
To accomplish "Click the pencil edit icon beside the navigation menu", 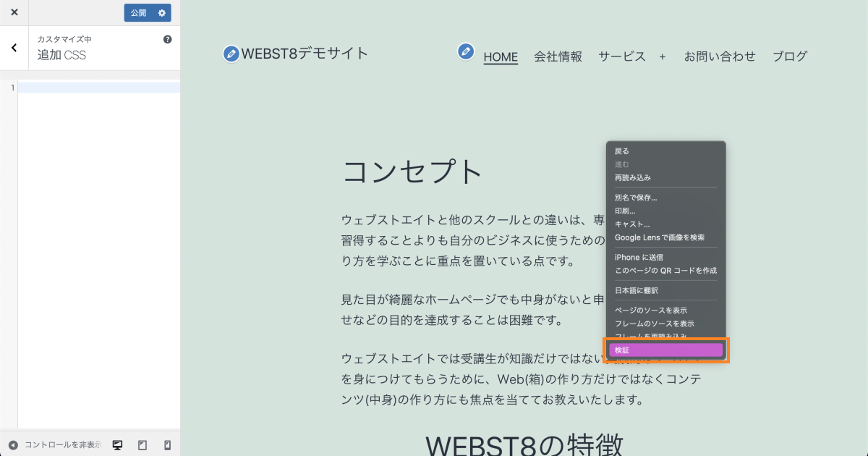I will (x=465, y=52).
